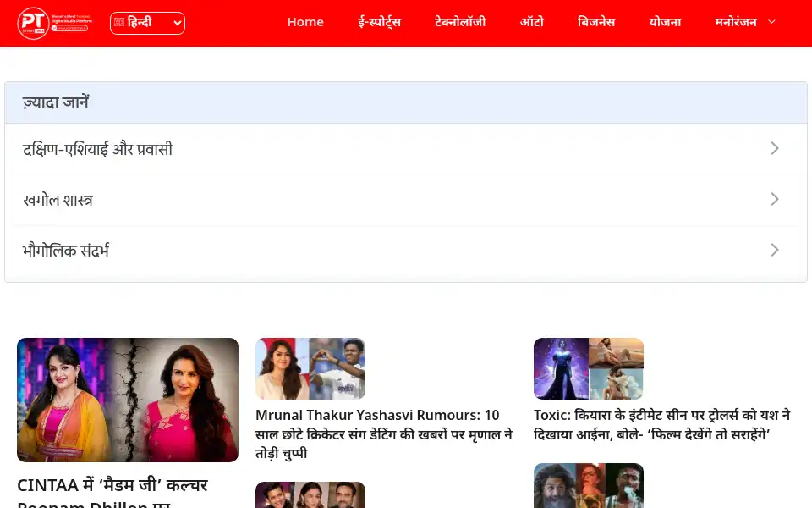812x508 pixels.
Task: Expand the मनोरंजन submenu arrow
Action: pos(771,22)
